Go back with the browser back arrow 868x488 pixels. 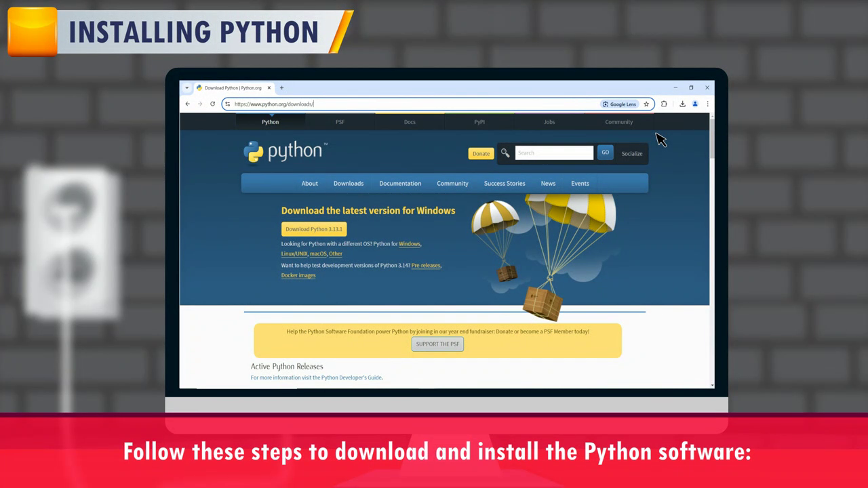(188, 104)
